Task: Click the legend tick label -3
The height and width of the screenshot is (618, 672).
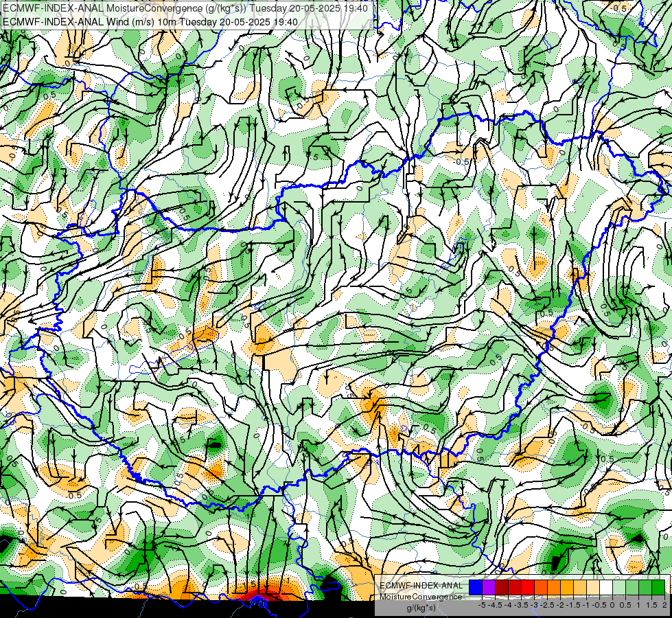Action: 534,605
